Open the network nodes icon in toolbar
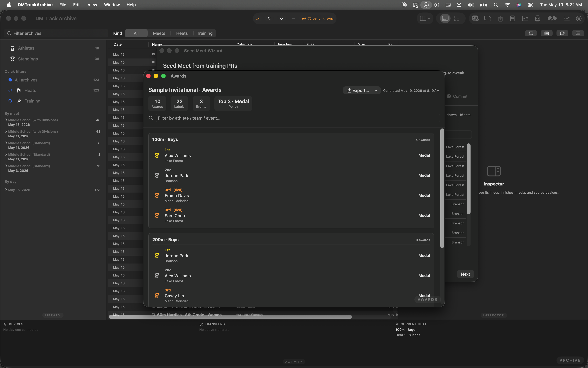Viewport: 588px width, 368px height. [269, 19]
